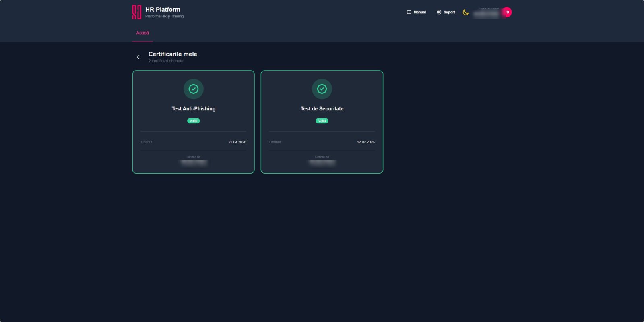Click the '2 certificari obtinute' subtitle
The width and height of the screenshot is (644, 322).
tap(166, 61)
